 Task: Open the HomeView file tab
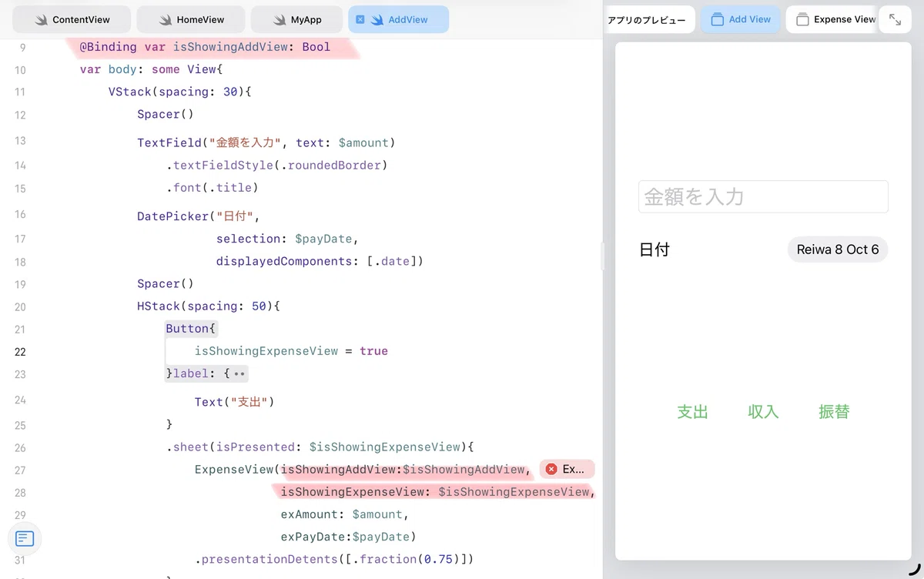click(x=191, y=19)
